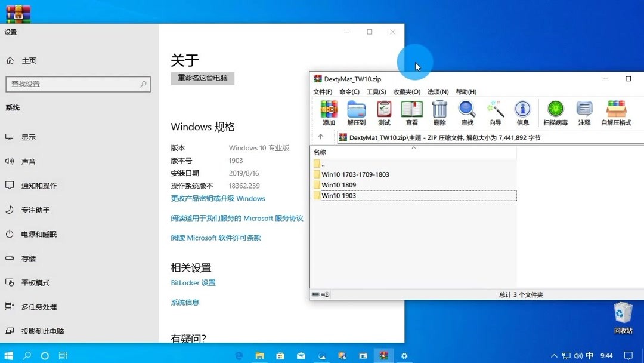Open WinRAR from the taskbar
Screen dimensions: 644x363
tap(383, 355)
